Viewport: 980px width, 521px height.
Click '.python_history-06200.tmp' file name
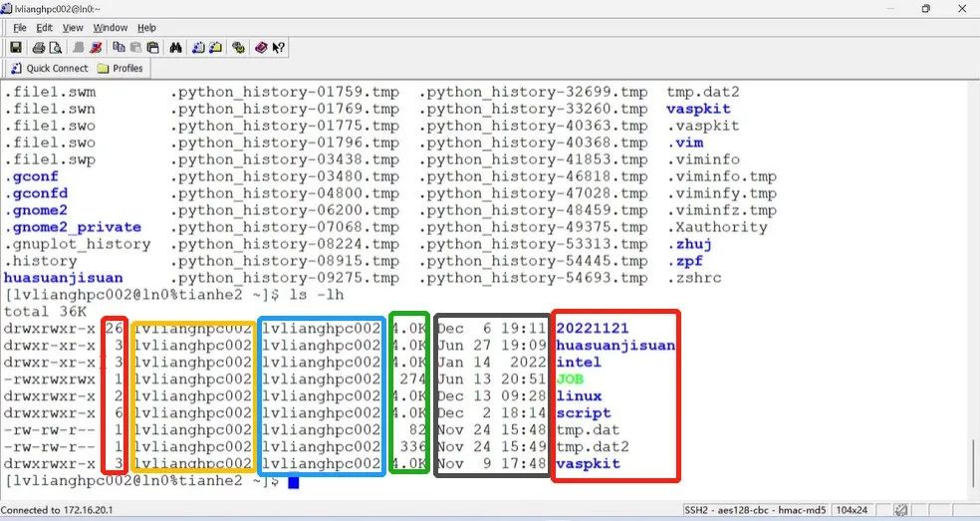click(x=285, y=210)
